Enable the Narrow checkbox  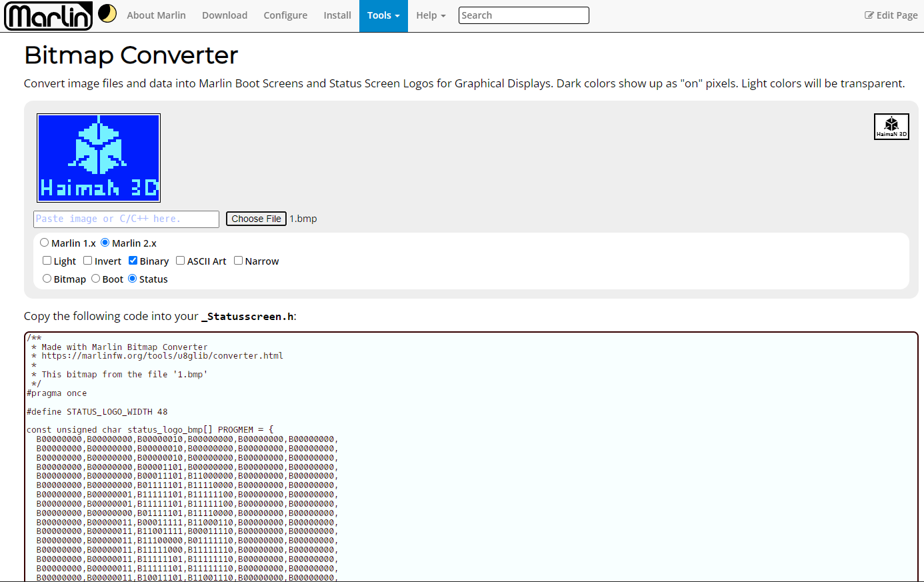pos(238,261)
